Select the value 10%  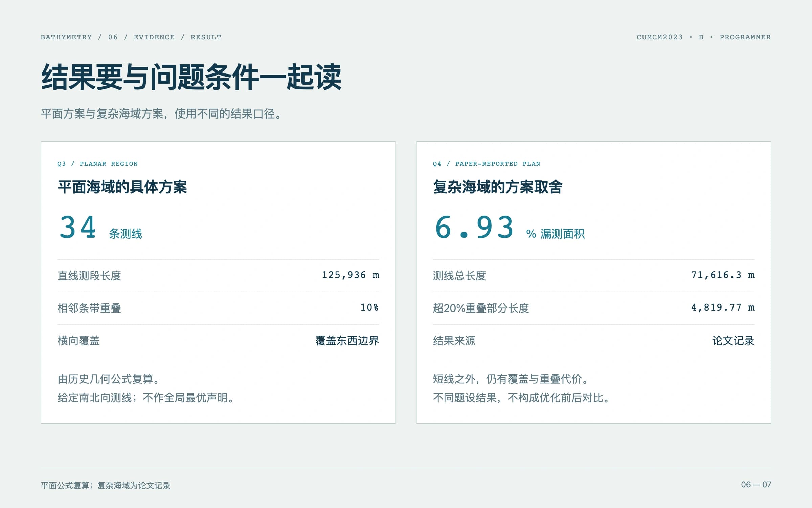[x=369, y=308]
